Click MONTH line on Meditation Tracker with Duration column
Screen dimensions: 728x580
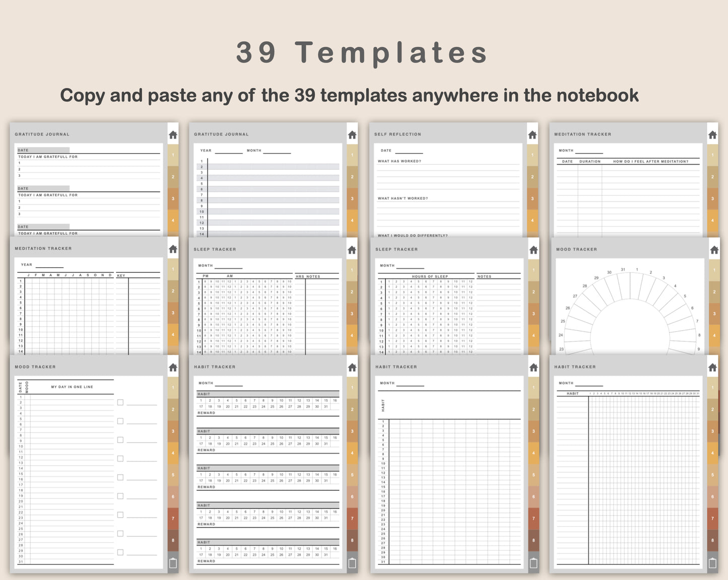(589, 152)
